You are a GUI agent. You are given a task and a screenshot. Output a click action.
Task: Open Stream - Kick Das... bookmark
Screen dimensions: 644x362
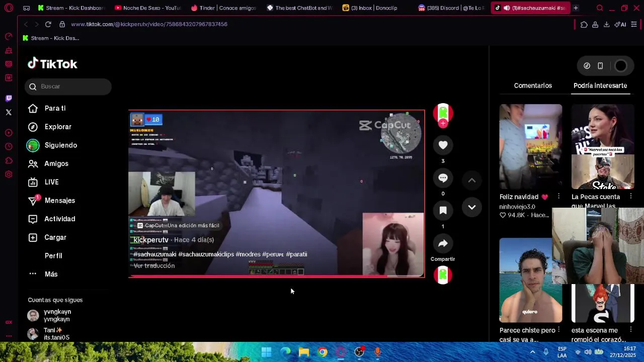pos(51,38)
